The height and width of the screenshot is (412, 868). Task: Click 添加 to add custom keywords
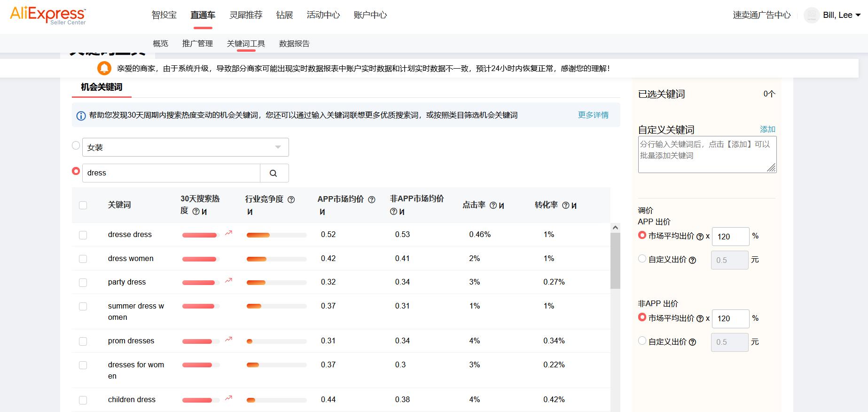[767, 129]
